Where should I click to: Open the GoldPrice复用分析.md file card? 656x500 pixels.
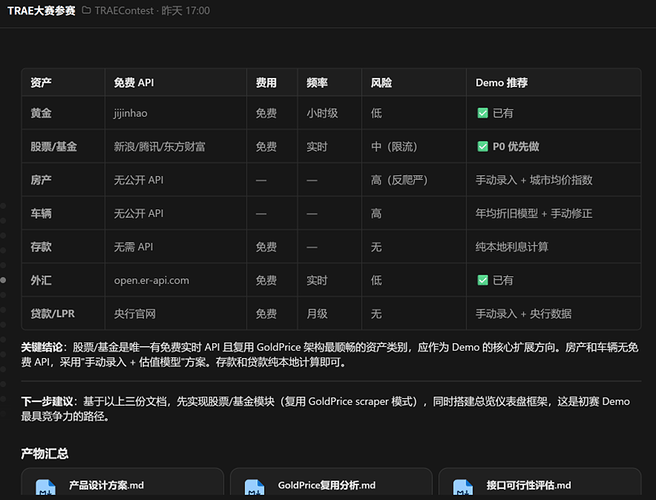(x=331, y=484)
